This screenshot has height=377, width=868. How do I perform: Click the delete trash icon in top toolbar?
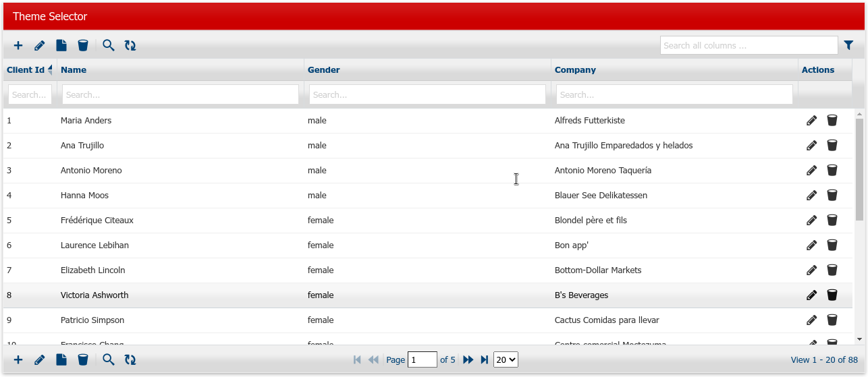(x=83, y=46)
